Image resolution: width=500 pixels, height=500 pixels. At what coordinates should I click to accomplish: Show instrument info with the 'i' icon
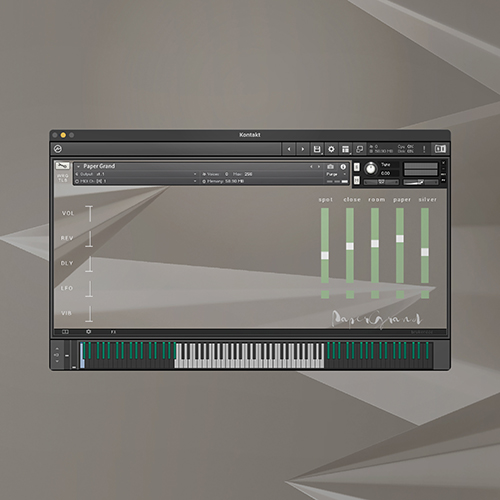coord(343,166)
